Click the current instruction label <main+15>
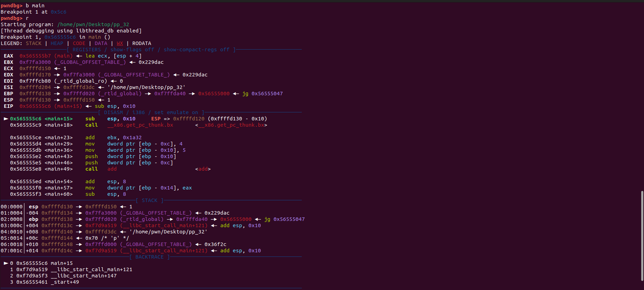 [x=59, y=119]
